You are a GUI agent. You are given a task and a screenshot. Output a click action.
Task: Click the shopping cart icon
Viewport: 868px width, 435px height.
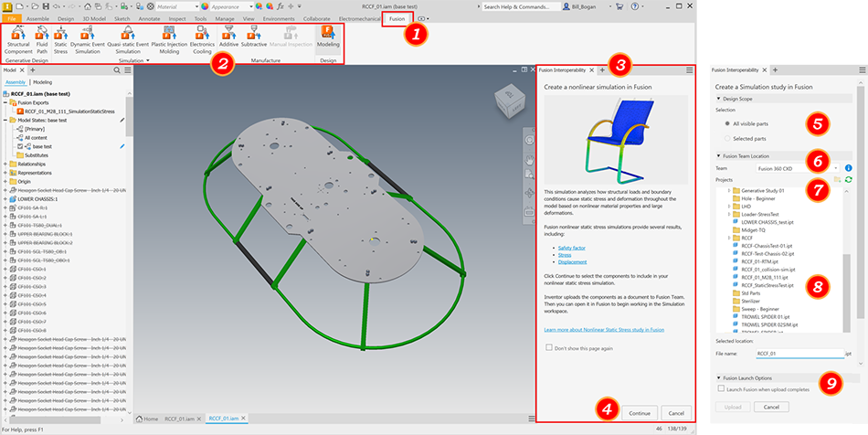pyautogui.click(x=619, y=6)
